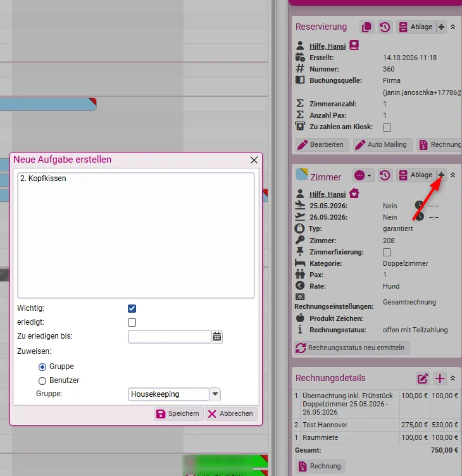Add item with plus in Rechnungsdetails header
The height and width of the screenshot is (476, 462).
pyautogui.click(x=440, y=379)
